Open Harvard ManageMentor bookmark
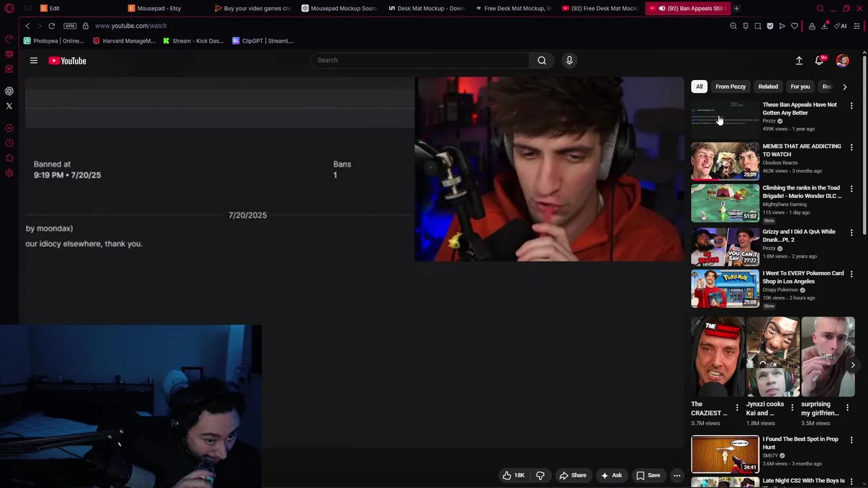This screenshot has width=868, height=488. pos(124,41)
